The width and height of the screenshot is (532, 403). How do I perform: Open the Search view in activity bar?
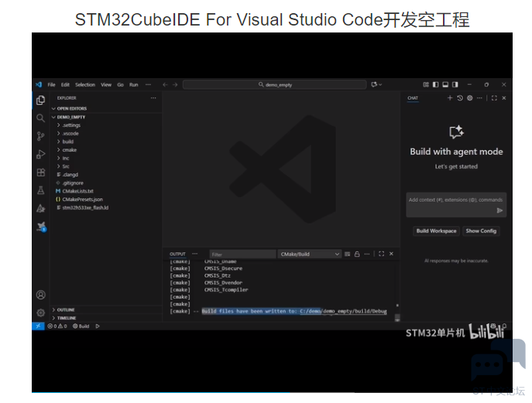pos(40,118)
